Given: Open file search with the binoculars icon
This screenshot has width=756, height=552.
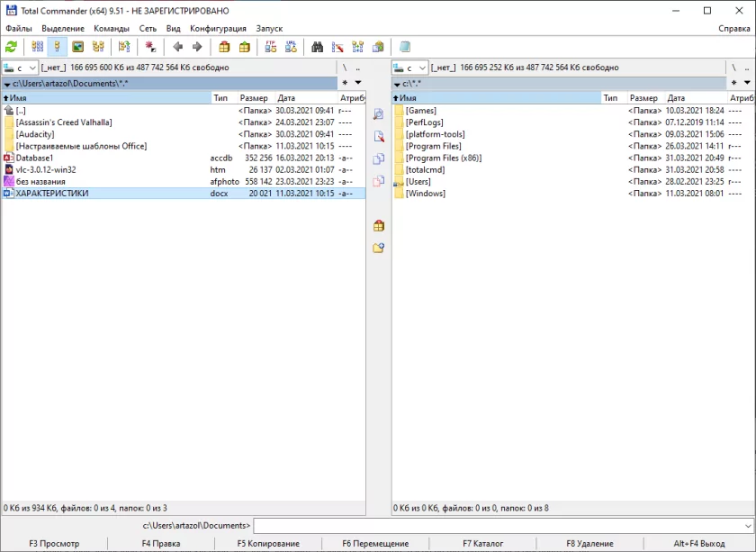Looking at the screenshot, I should (x=317, y=47).
